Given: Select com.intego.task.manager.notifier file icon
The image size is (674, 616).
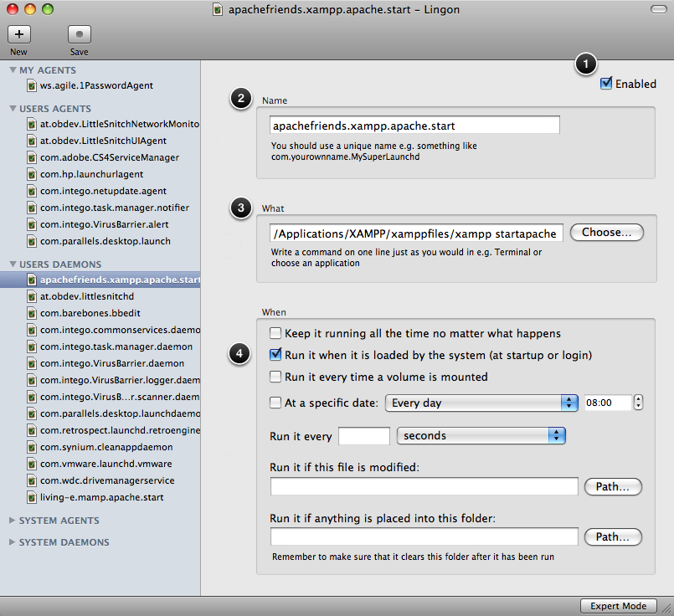Looking at the screenshot, I should tap(31, 208).
